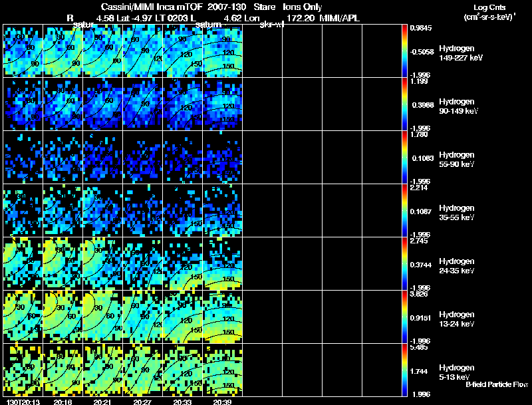Click the Hydrogen 35-55 keV image at 20:16
532x405 pixels.
click(63, 211)
